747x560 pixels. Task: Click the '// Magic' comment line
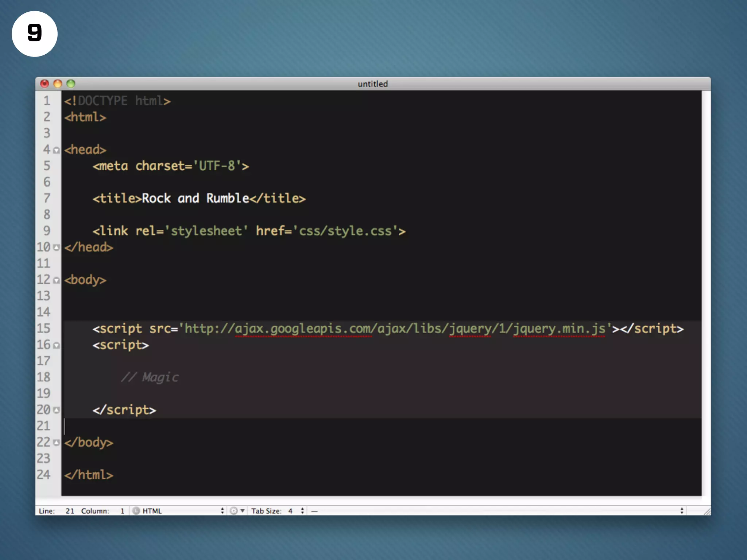point(150,377)
